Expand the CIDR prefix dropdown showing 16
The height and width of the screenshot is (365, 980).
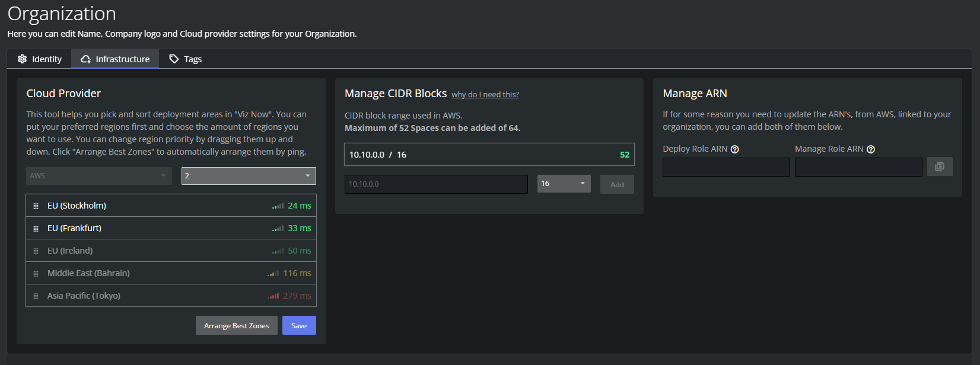564,184
